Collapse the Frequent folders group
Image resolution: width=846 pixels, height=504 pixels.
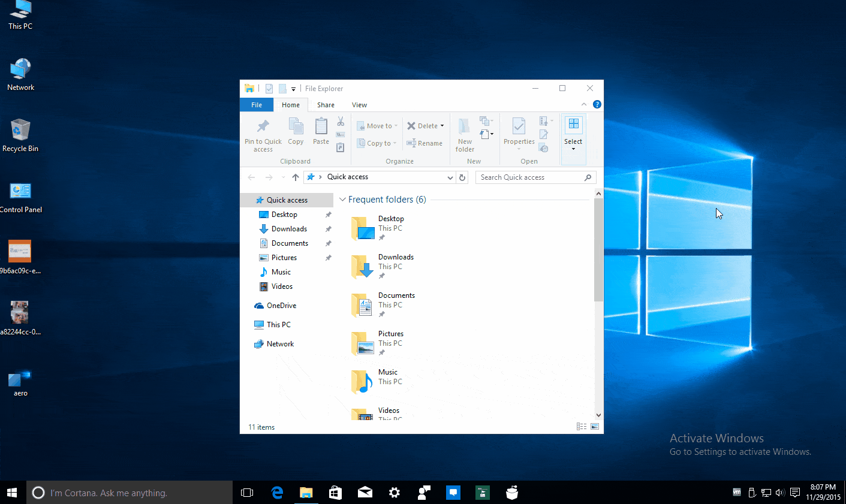[342, 200]
